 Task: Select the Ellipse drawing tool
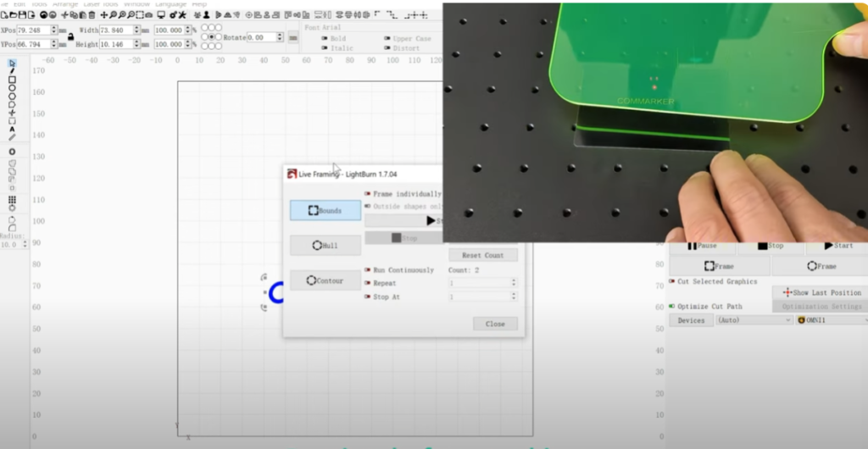12,88
